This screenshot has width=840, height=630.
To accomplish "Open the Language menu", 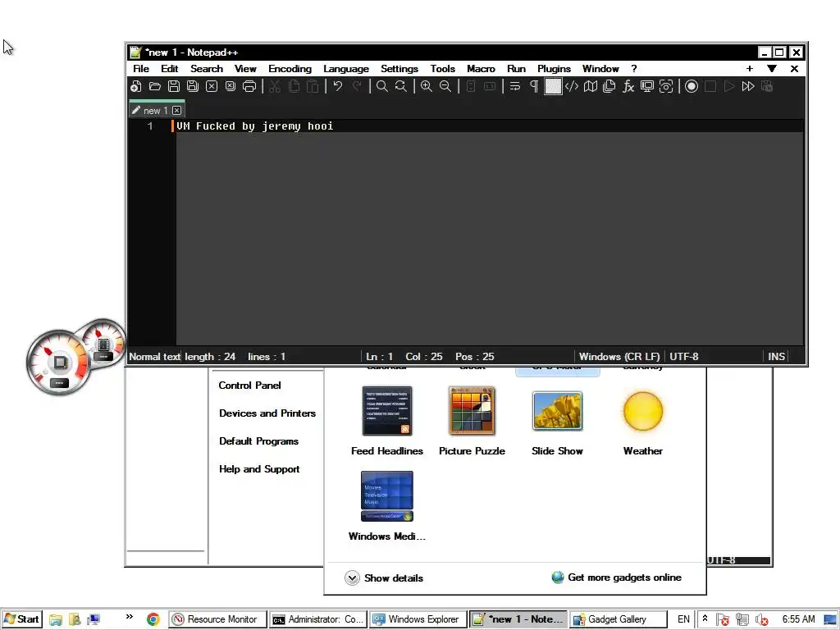I will pyautogui.click(x=346, y=69).
